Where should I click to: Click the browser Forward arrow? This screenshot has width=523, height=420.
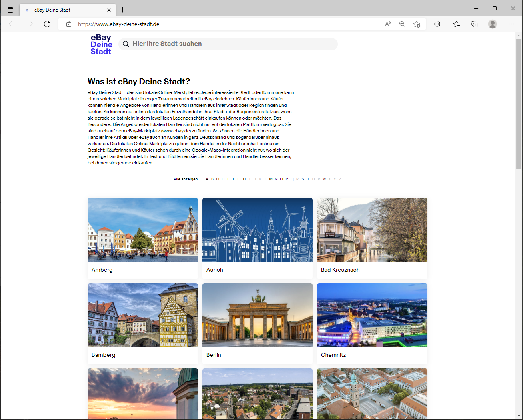click(30, 24)
